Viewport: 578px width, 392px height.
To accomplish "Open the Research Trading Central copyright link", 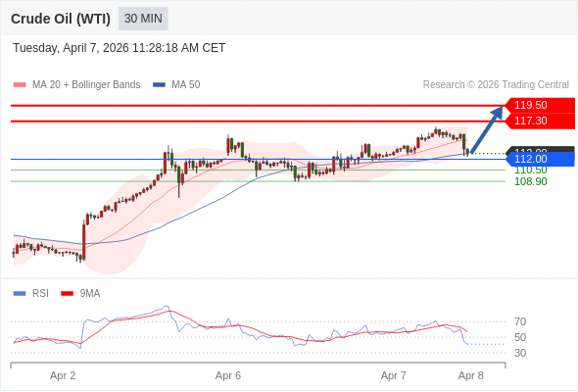I will [x=496, y=85].
